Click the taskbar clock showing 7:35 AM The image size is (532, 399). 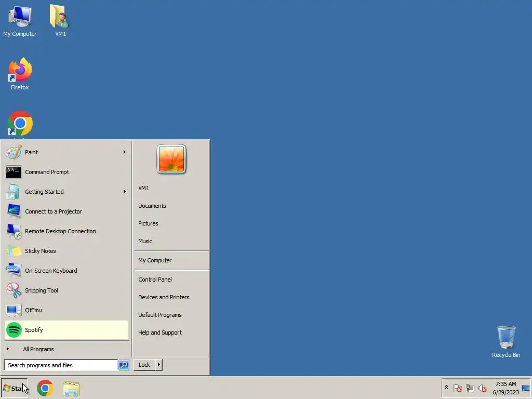point(506,388)
